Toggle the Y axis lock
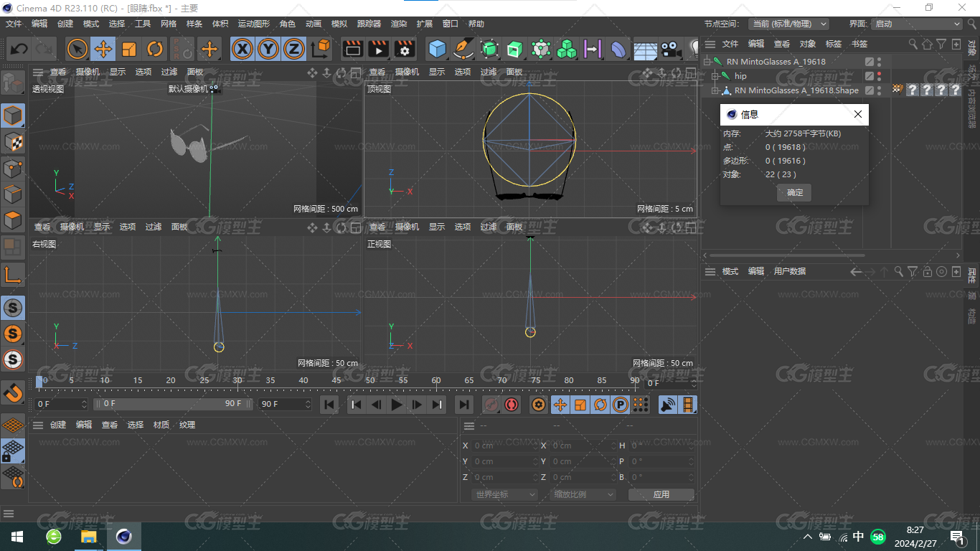The height and width of the screenshot is (551, 980). point(268,49)
